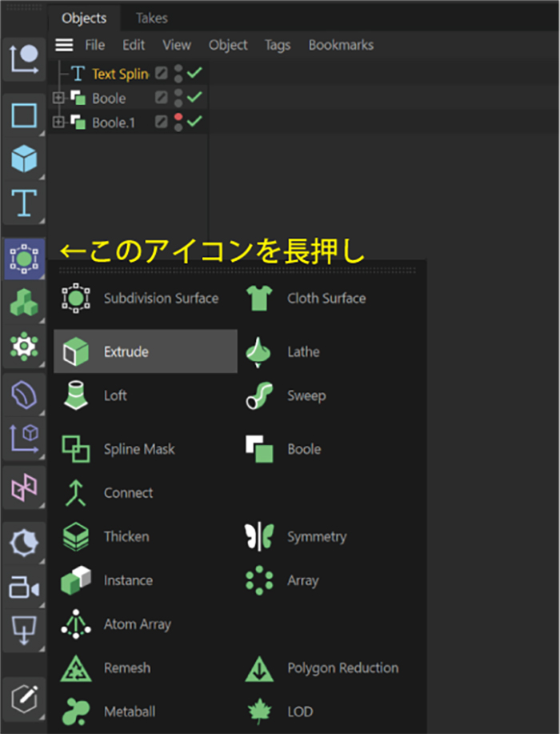Open the View menu in Objects panel
The height and width of the screenshot is (734, 560).
177,45
